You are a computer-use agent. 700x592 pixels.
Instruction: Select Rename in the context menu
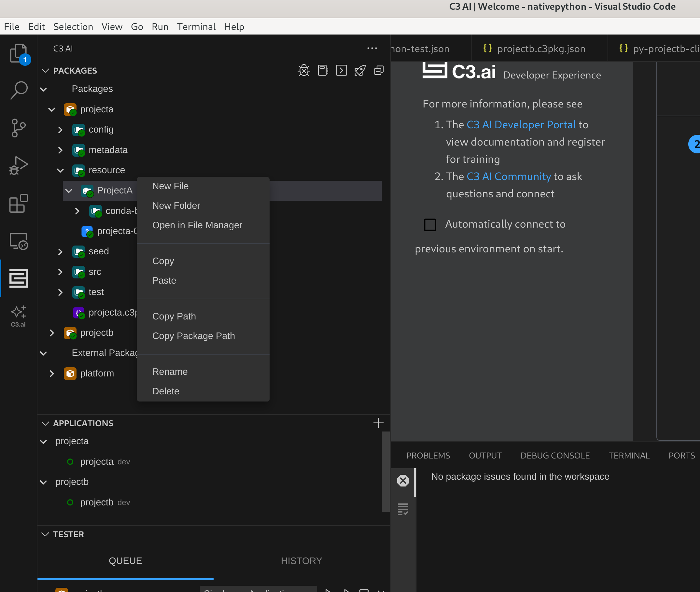[x=170, y=372]
